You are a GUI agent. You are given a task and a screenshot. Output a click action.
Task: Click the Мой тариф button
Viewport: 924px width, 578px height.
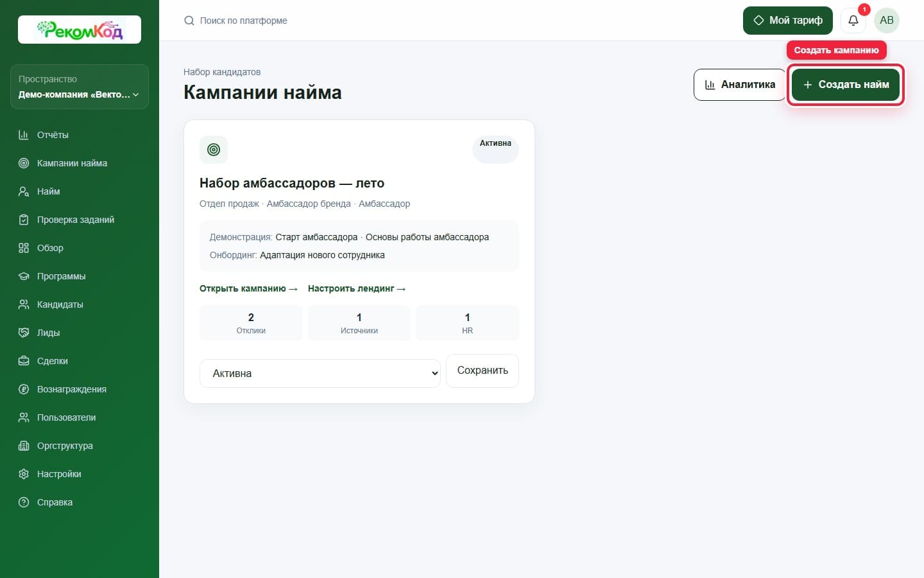click(788, 21)
